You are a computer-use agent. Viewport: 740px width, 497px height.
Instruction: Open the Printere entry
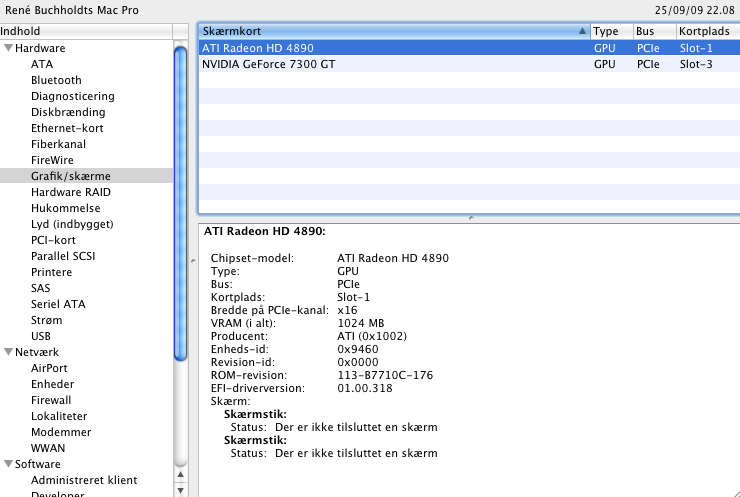pyautogui.click(x=51, y=272)
